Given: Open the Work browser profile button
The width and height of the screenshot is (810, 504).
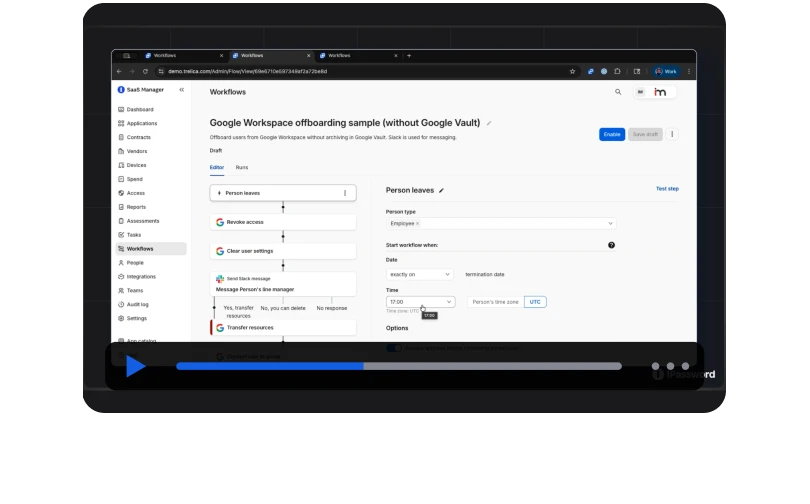Looking at the screenshot, I should coord(666,72).
